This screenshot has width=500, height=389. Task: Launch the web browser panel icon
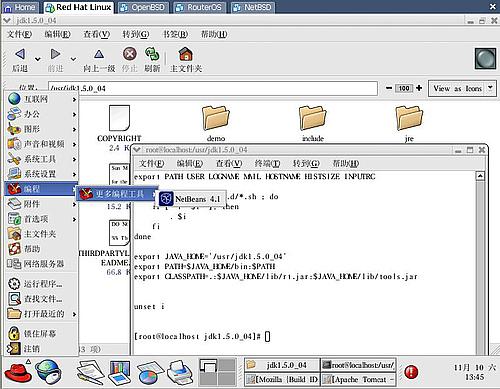click(x=48, y=372)
